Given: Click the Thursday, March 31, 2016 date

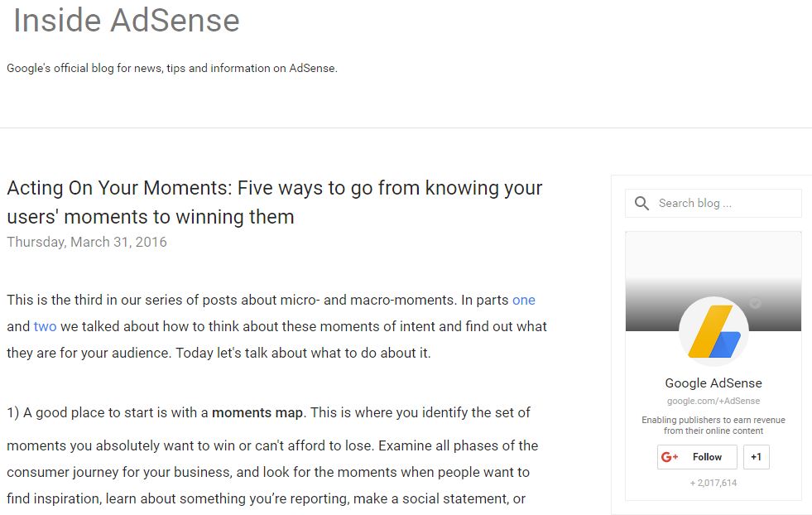Looking at the screenshot, I should point(87,243).
